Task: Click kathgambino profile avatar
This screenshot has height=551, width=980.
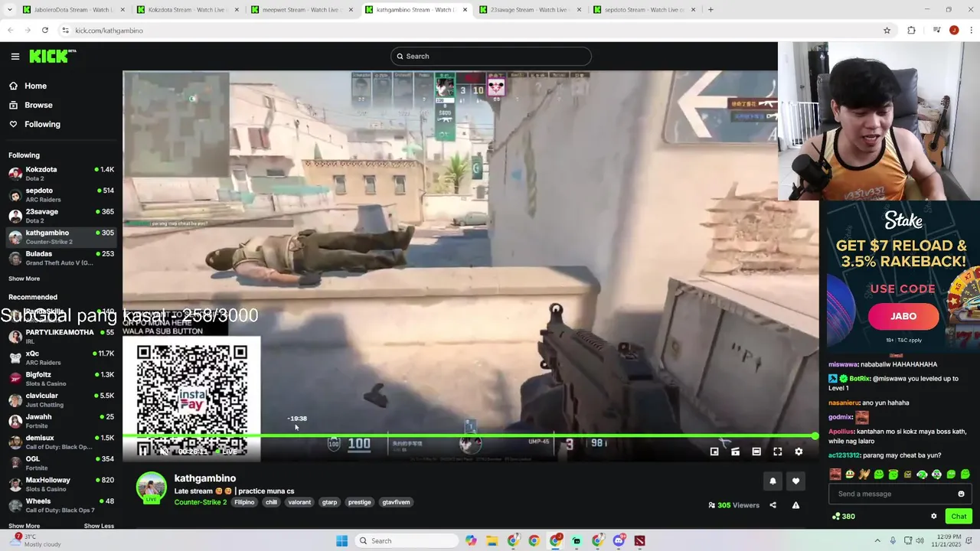Action: (x=151, y=487)
